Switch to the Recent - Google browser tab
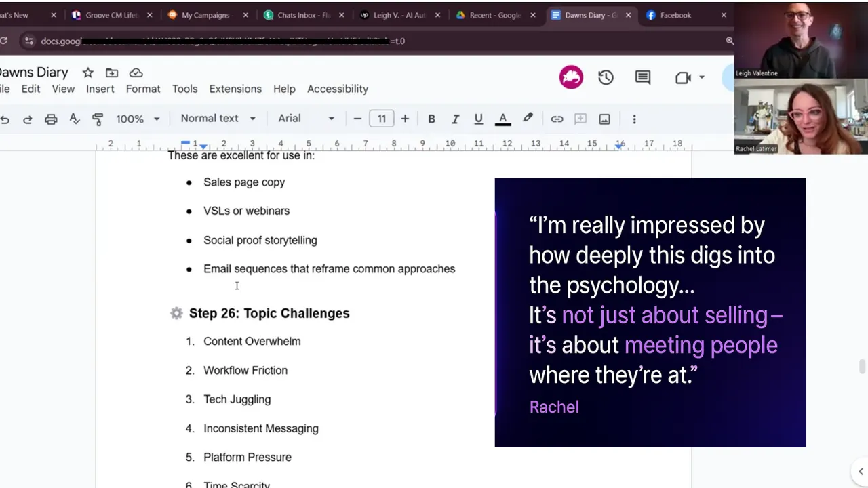Viewport: 868px width, 488px height. pos(496,15)
